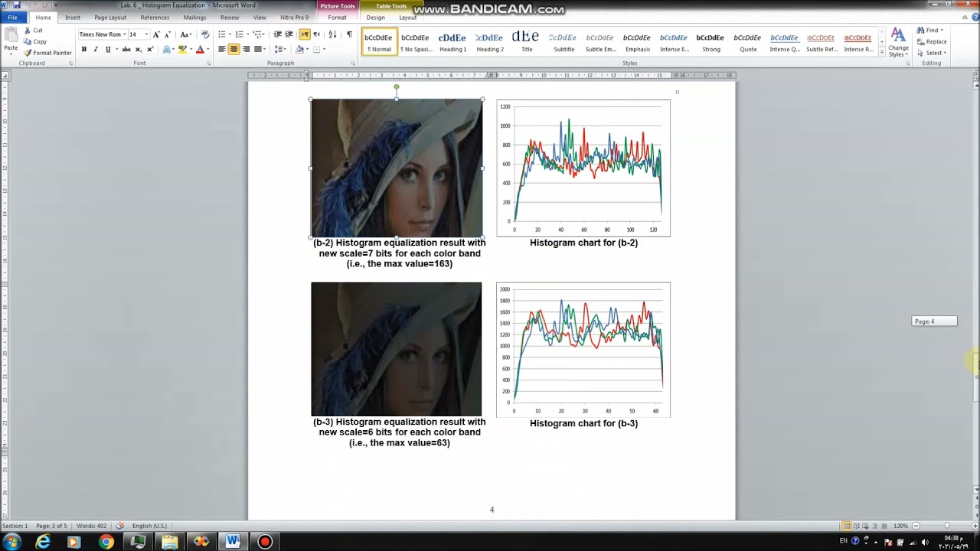
Task: Zoom in using plus button
Action: point(975,526)
